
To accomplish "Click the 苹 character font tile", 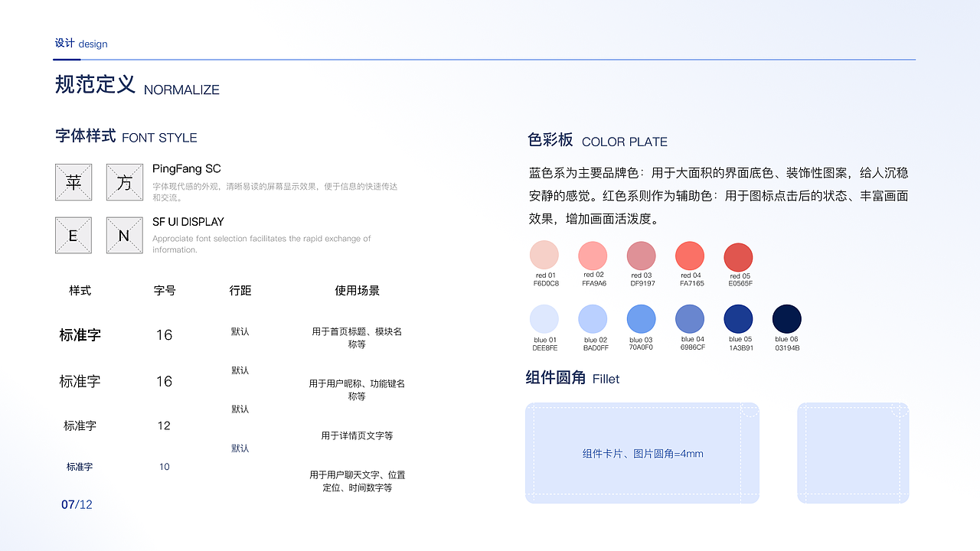I will (x=73, y=182).
